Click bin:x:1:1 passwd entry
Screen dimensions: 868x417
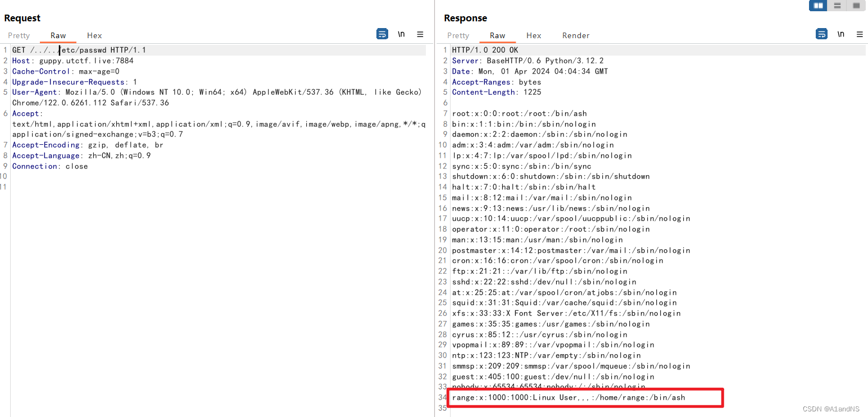tap(524, 124)
